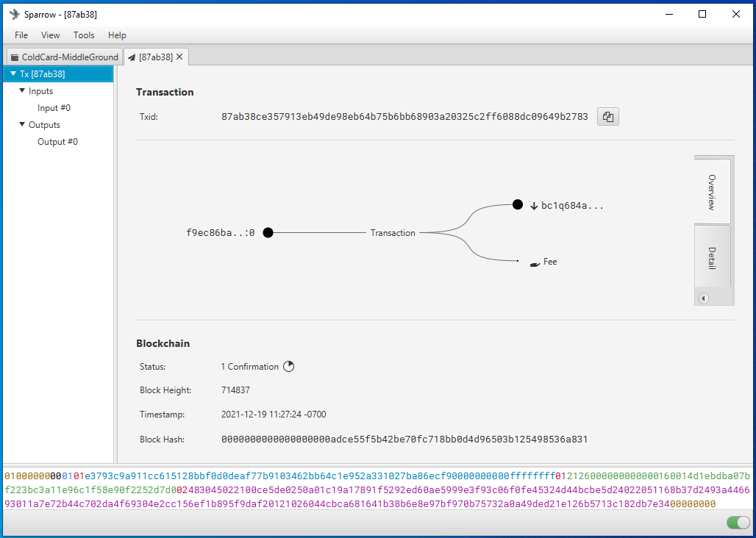
Task: Click the timestamp 2021-12-19 11:27:24 -0700
Action: 274,415
